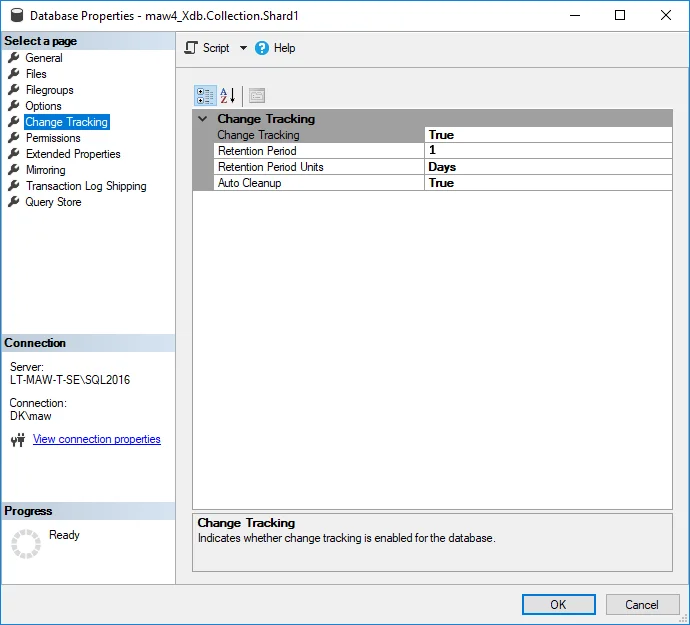Click the Script scroll icon
Screen dimensions: 690x625
tap(191, 48)
